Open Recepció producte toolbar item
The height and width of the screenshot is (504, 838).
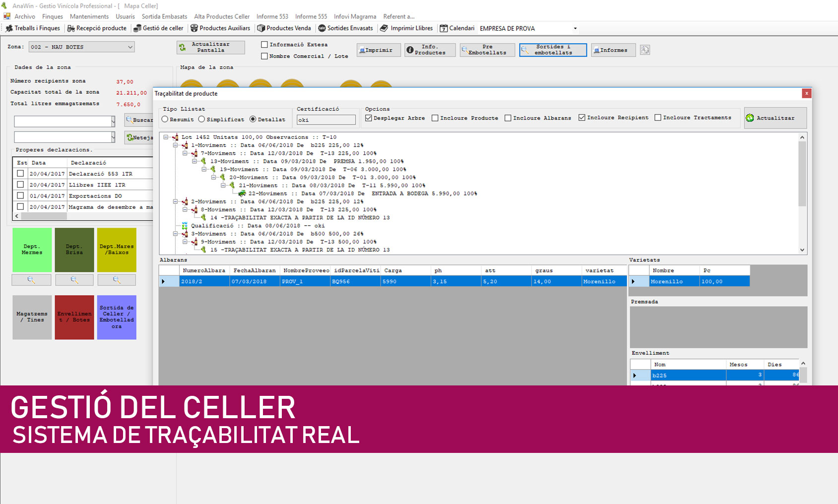click(x=97, y=28)
